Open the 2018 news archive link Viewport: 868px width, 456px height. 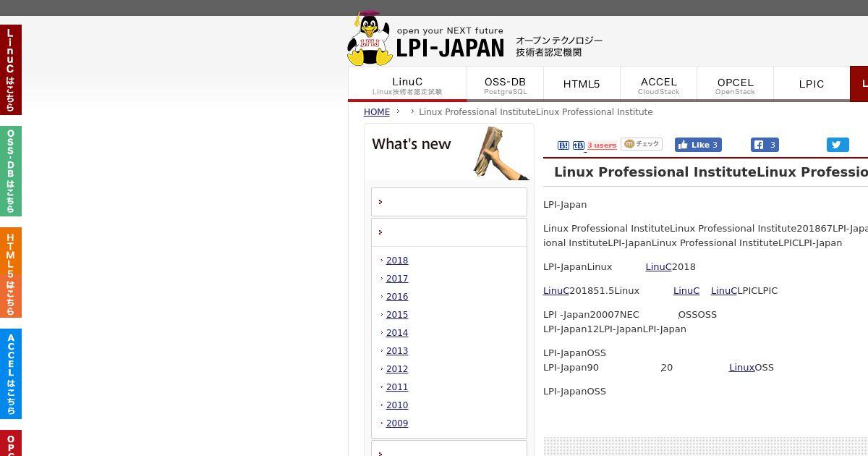point(397,261)
